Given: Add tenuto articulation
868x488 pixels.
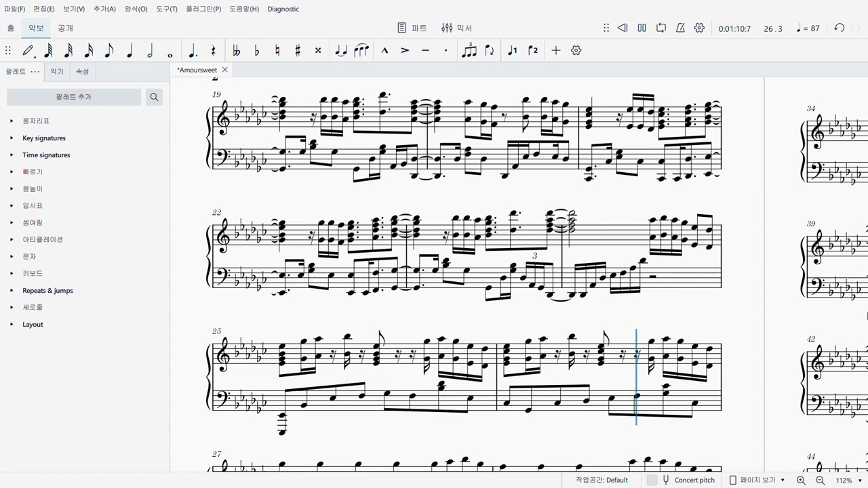Looking at the screenshot, I should [425, 50].
